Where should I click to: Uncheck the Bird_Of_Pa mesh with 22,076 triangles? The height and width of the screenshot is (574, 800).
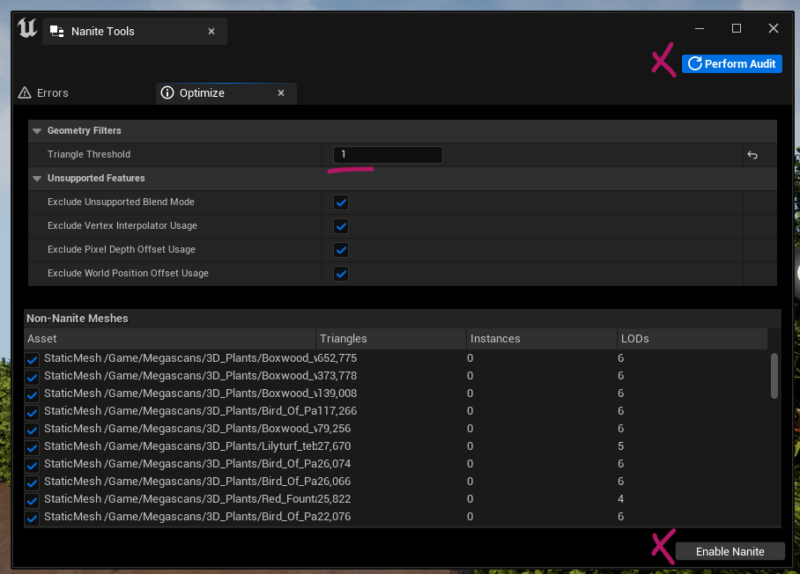coord(32,518)
